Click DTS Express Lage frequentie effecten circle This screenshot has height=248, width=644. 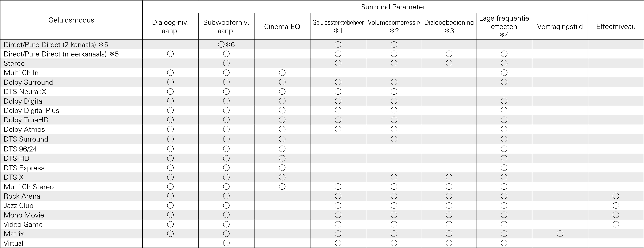click(504, 168)
